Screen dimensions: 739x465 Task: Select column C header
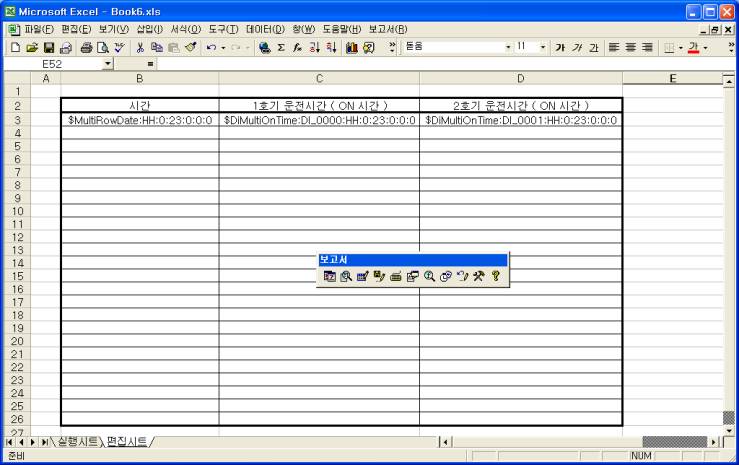pyautogui.click(x=318, y=78)
